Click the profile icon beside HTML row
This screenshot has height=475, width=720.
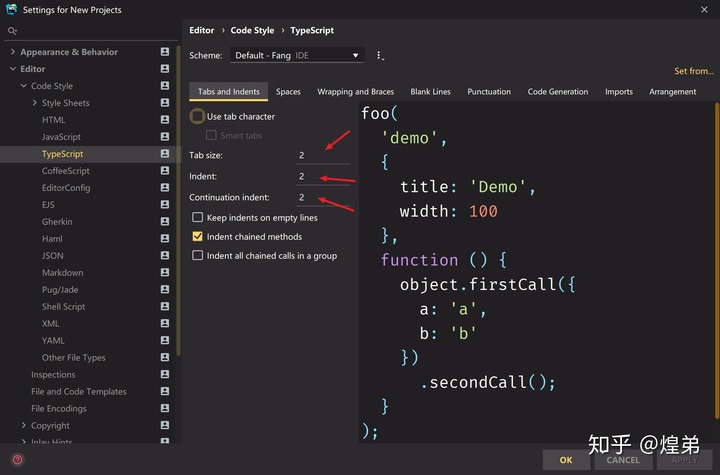point(165,119)
